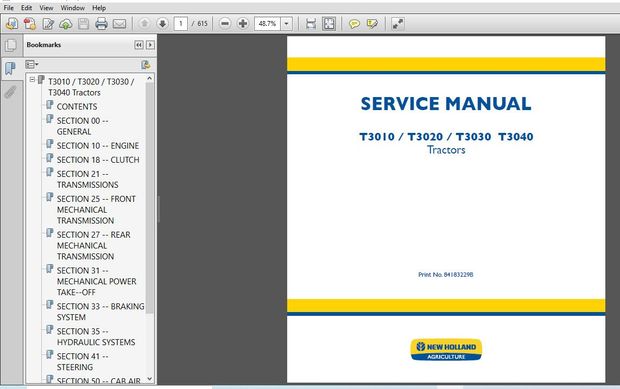
Task: Open SECTION 27 -- REAR MECHANICAL TRANSMISSION bookmark
Action: (94, 245)
